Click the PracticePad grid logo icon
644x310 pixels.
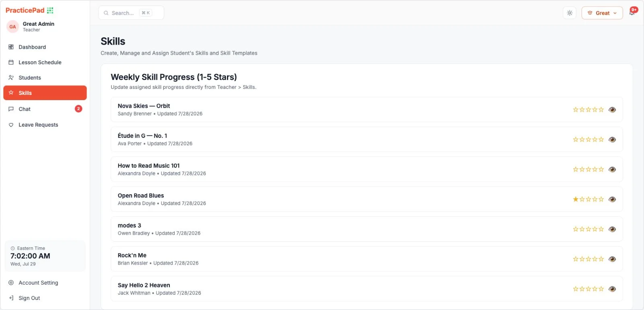(50, 10)
